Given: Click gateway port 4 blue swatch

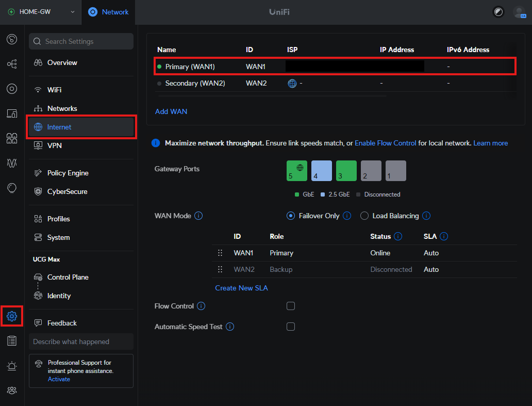Looking at the screenshot, I should pyautogui.click(x=322, y=171).
